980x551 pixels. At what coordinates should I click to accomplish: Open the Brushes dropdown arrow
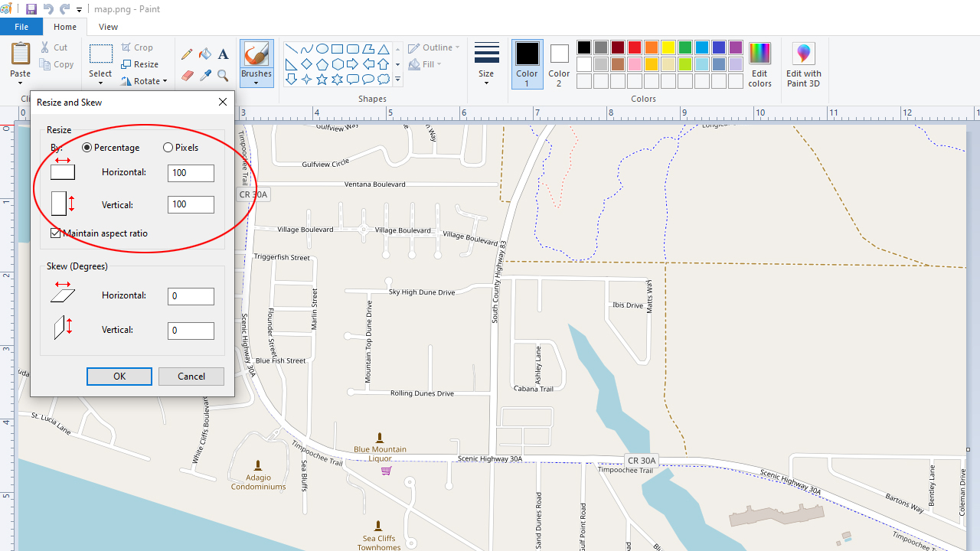tap(256, 82)
